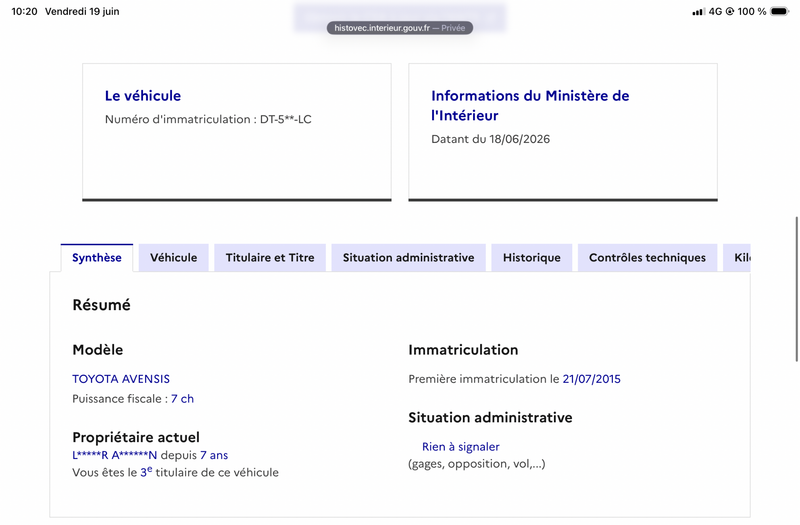Click the owner name L*****R A******N

pyautogui.click(x=115, y=455)
